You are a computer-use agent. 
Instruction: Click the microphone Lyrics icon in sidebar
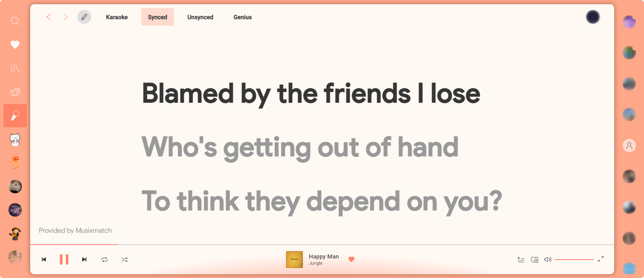click(x=15, y=115)
